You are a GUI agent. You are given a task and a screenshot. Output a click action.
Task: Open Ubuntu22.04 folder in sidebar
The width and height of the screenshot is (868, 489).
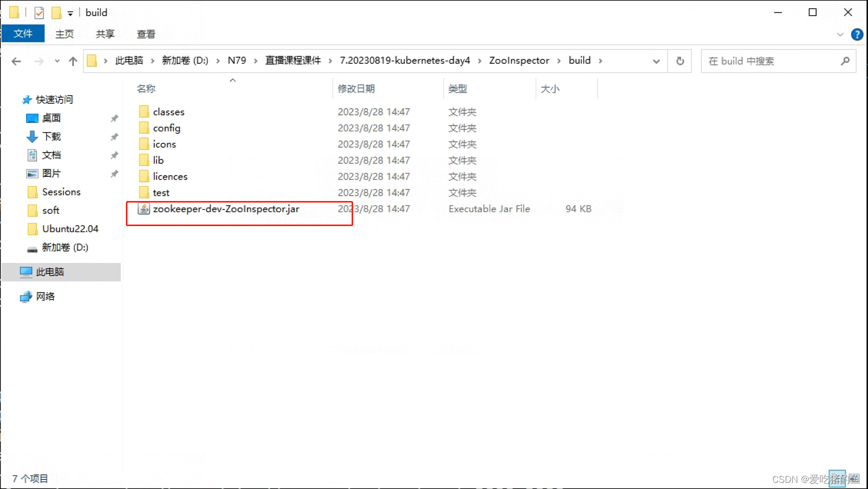[70, 229]
